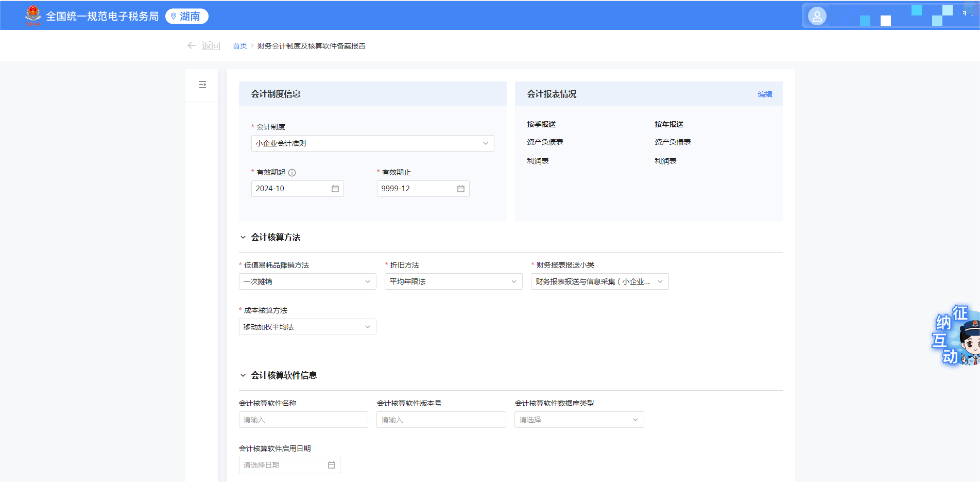Screen dimensions: 980x482
Task: Collapse the 会计核算软件信息 section
Action: click(x=243, y=376)
